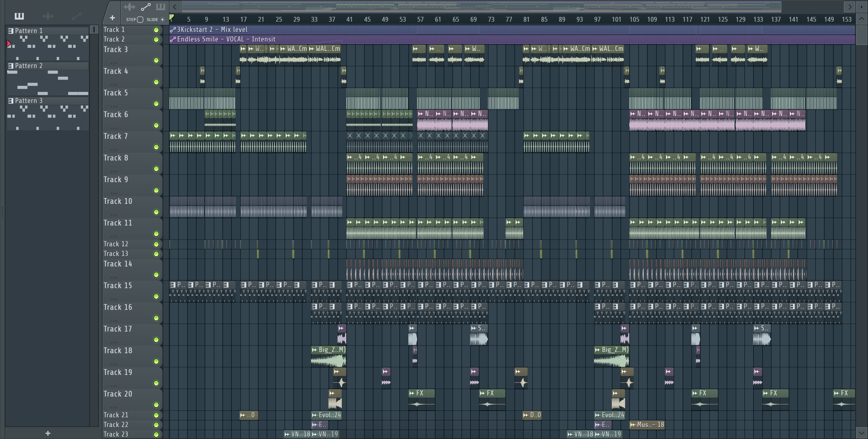Click the Pattern 2 piano roll icon
Viewport: 868px width, 439px height.
(x=11, y=66)
